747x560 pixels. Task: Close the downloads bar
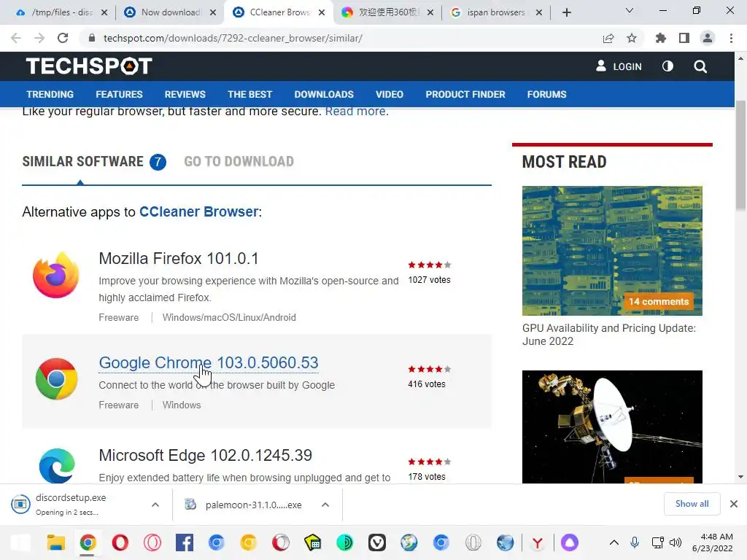point(734,504)
